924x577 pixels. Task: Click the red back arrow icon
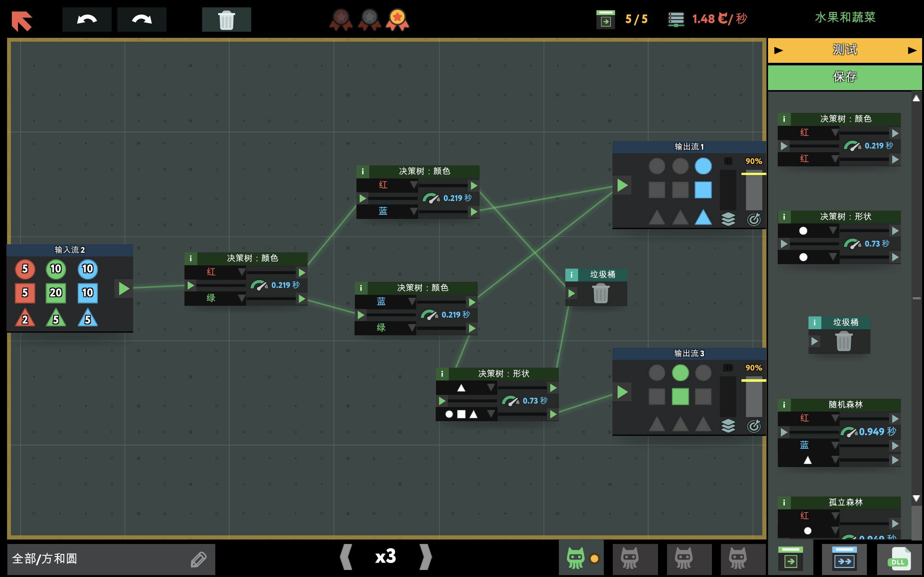22,21
